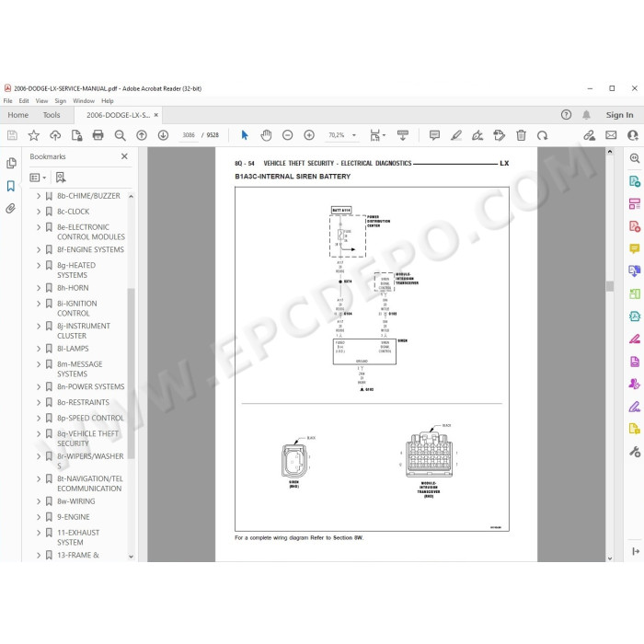Go to next page arrow

pyautogui.click(x=163, y=135)
